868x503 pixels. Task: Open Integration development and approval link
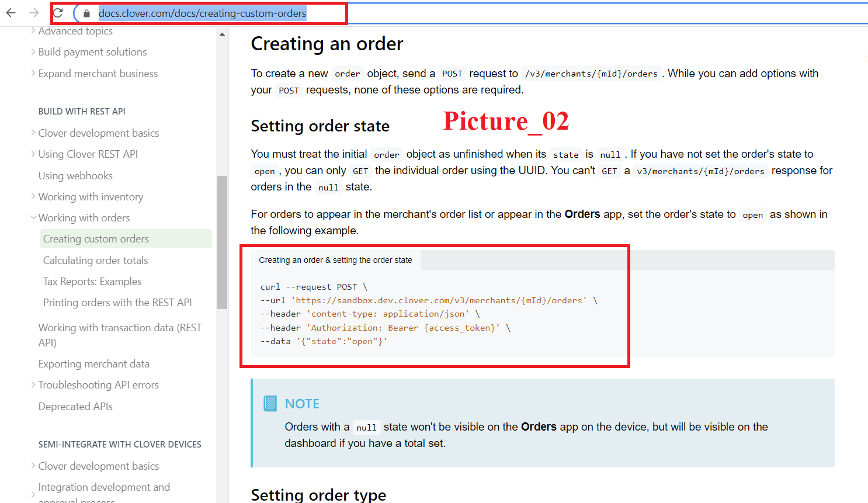tap(104, 494)
